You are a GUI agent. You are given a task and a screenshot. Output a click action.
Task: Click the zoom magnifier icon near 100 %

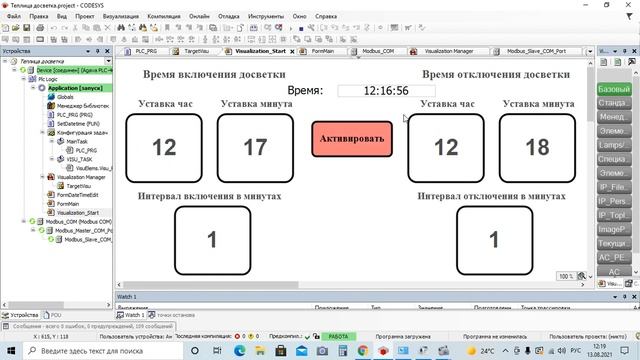click(581, 276)
